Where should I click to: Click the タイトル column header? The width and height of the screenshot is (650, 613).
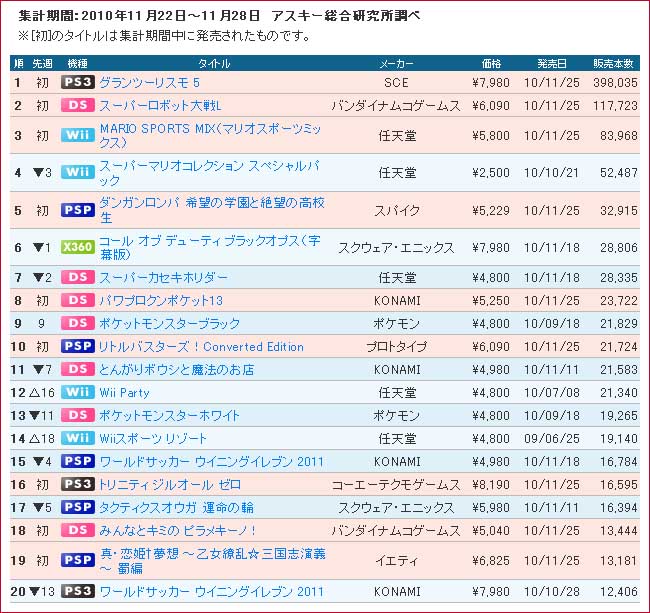[214, 63]
